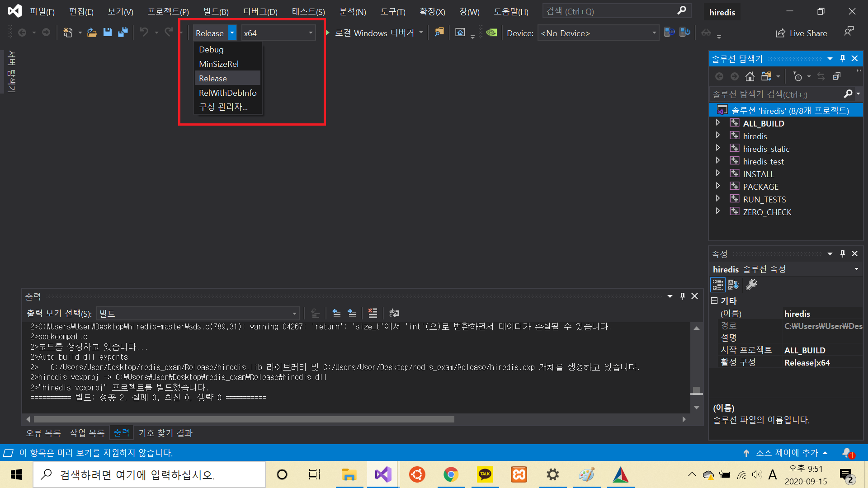Click the Save All toolbar icon

click(x=123, y=33)
